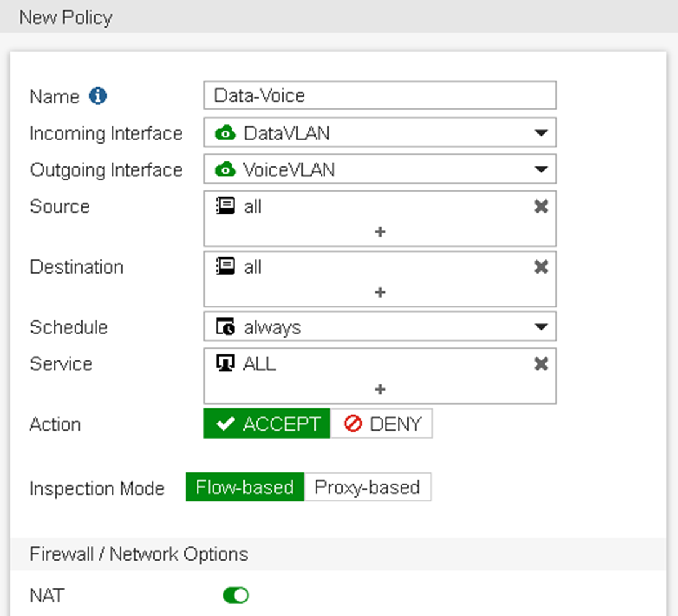This screenshot has height=616, width=678.
Task: Click the plus to add a Source entry
Action: [x=380, y=232]
